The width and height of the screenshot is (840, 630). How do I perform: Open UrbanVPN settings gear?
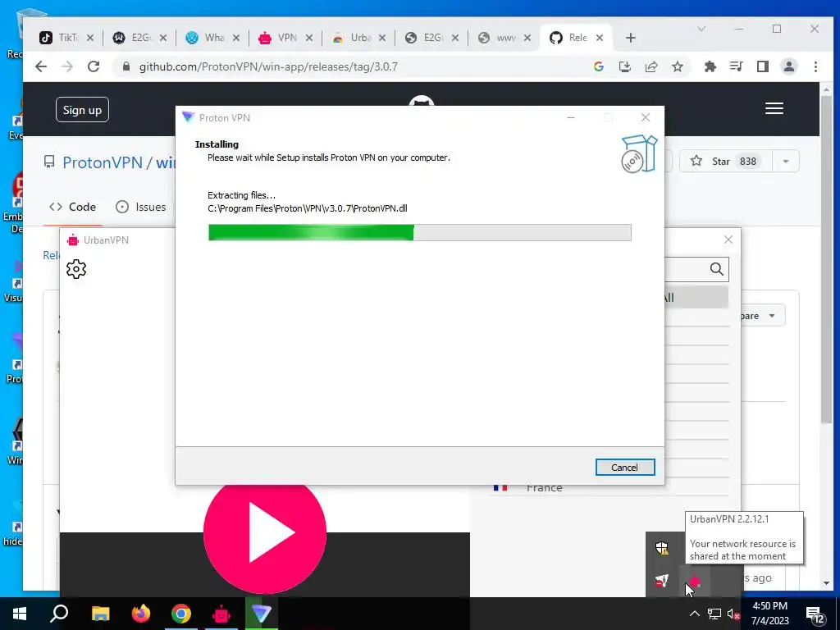(x=76, y=269)
